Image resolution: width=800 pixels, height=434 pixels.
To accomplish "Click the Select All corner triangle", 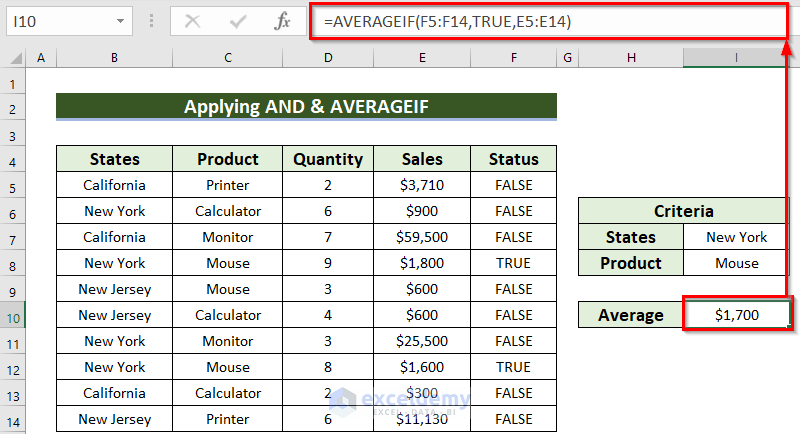I will pyautogui.click(x=15, y=59).
